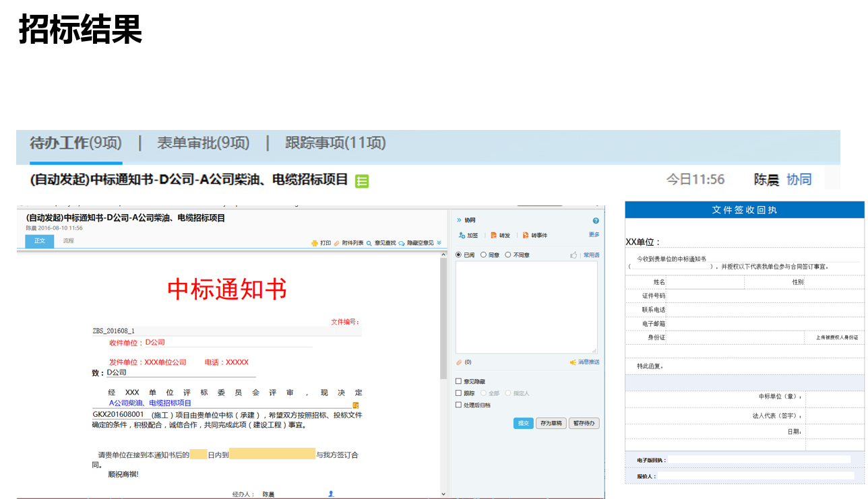Open the 表单审批(9项) tab
Screen dimensions: 868x499
click(x=203, y=143)
